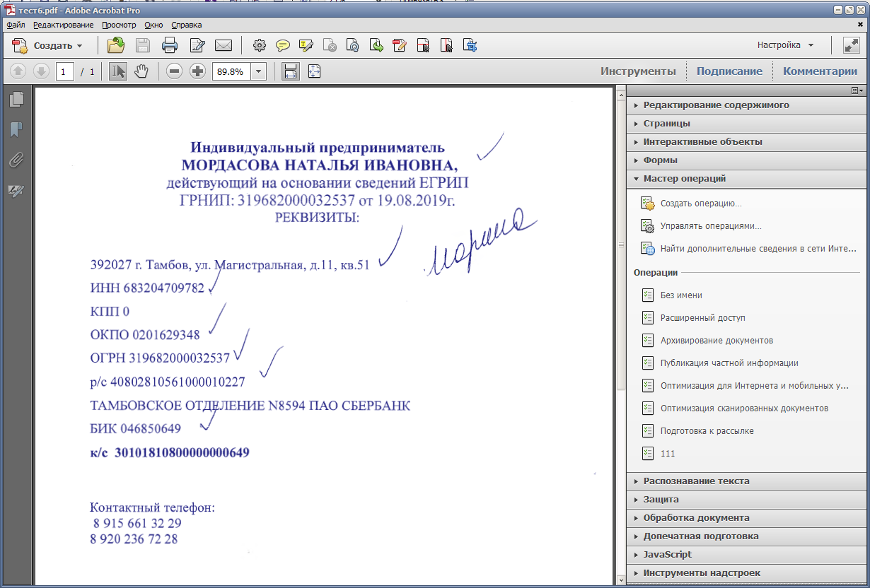Viewport: 870px width, 588px height.
Task: Click the fit width scrolling icon
Action: tap(290, 71)
